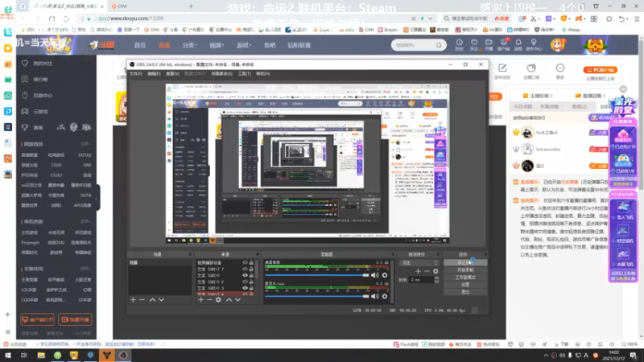Toggle lock on 文本 (GDI+) 3 source
The width and height of the screenshot is (644, 362).
click(x=251, y=288)
